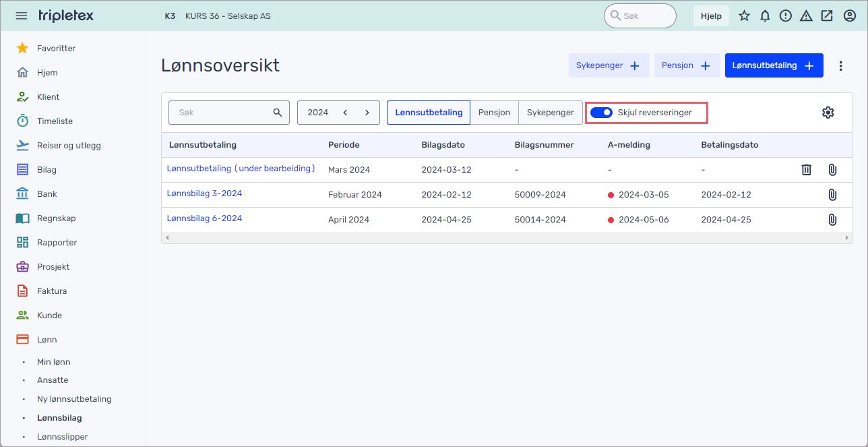The width and height of the screenshot is (868, 447).
Task: Open Klient in the sidebar
Action: [x=38, y=97]
